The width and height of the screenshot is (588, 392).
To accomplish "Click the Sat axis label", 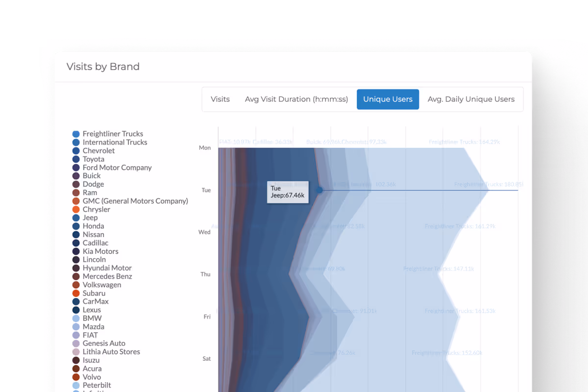I will point(207,359).
